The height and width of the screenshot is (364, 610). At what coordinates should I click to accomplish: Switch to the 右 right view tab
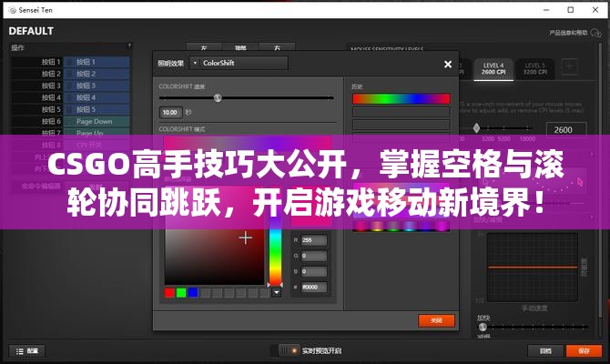tap(277, 47)
